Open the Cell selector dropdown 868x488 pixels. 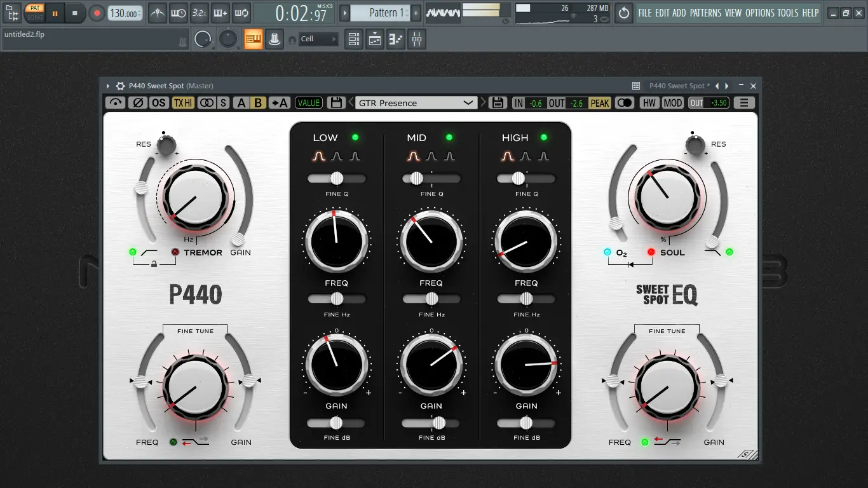[x=318, y=39]
